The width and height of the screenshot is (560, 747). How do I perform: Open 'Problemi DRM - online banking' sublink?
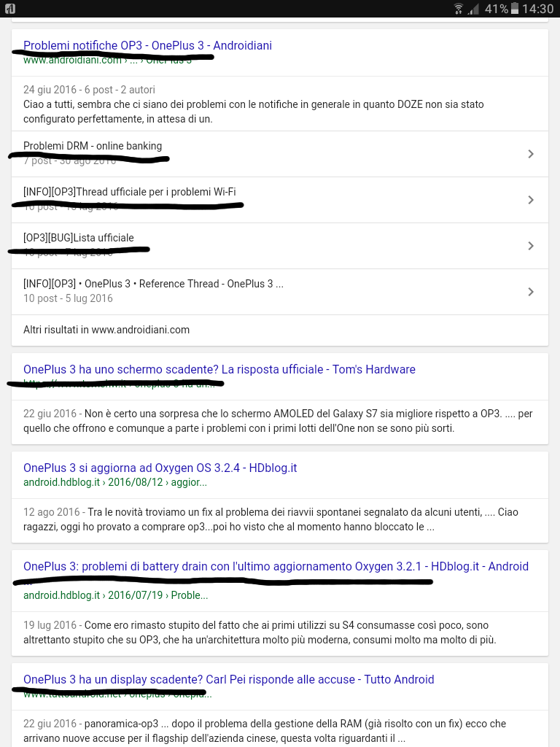pyautogui.click(x=93, y=146)
